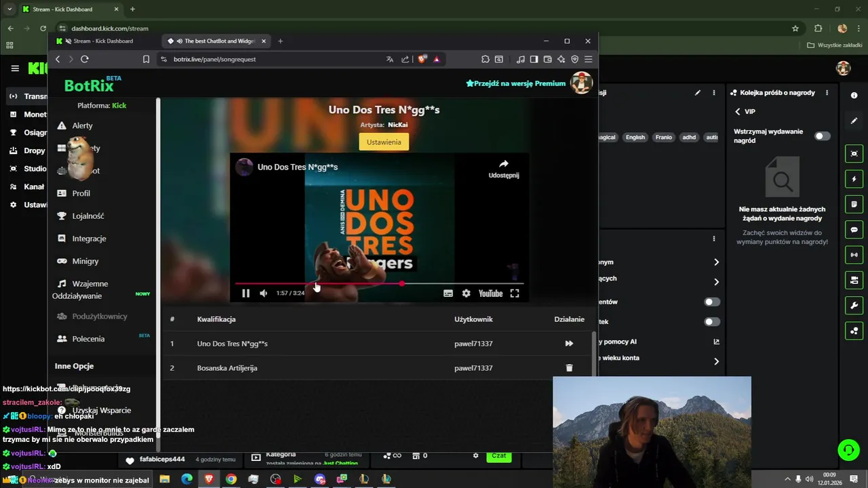Open Brave Leo AI sparkle icon

(561, 59)
